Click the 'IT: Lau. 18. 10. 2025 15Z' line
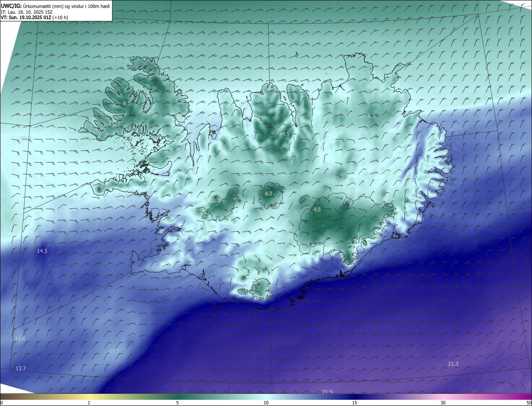 tap(27, 12)
